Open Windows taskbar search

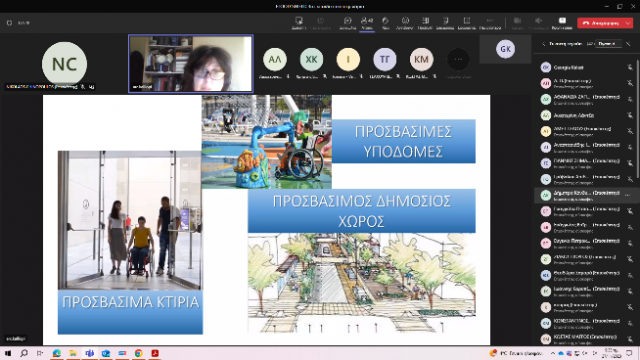coord(24,353)
